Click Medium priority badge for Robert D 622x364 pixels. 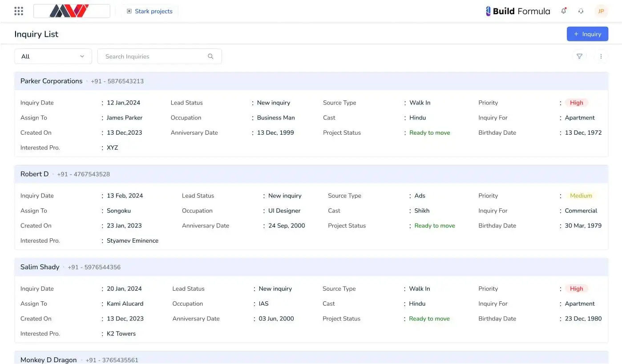581,196
